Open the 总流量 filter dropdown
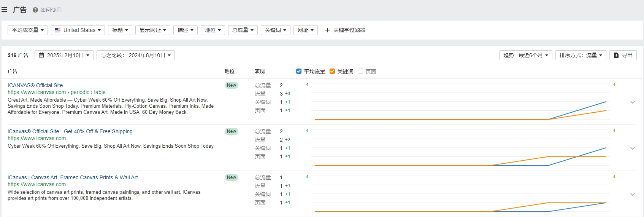 [x=243, y=30]
